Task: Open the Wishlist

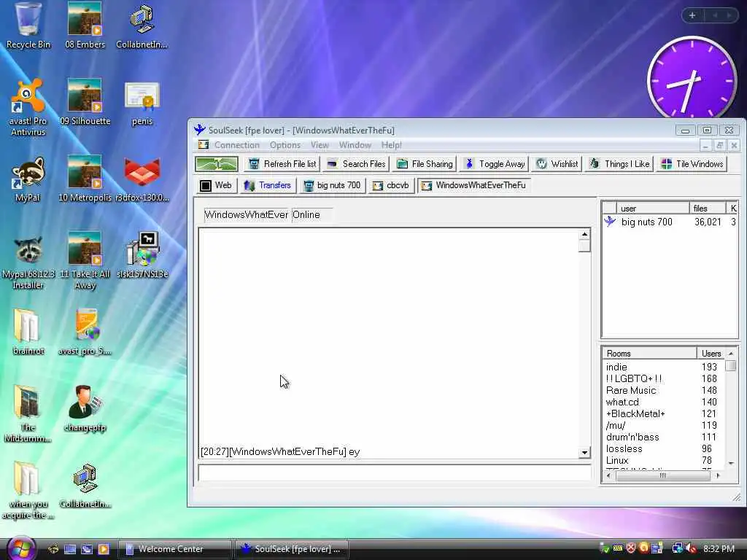Action: click(x=557, y=164)
